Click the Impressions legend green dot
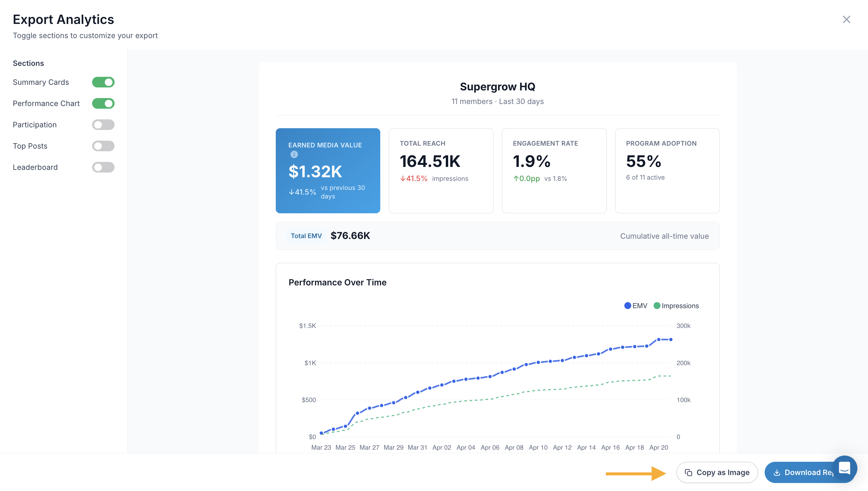The image size is (868, 491). click(657, 305)
